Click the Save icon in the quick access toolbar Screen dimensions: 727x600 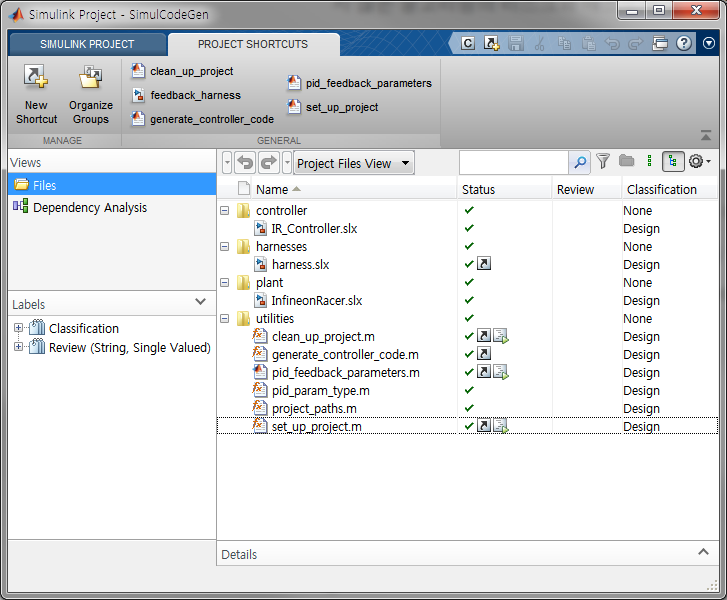[516, 44]
